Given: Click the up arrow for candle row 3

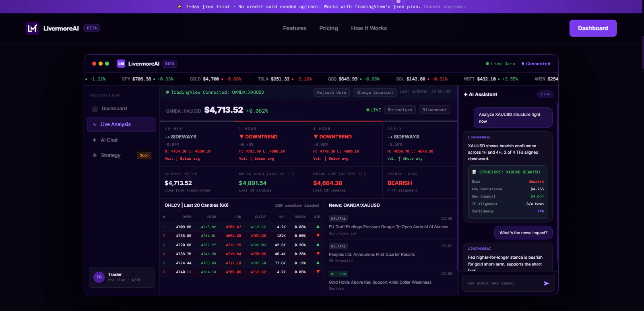Looking at the screenshot, I should click(318, 245).
